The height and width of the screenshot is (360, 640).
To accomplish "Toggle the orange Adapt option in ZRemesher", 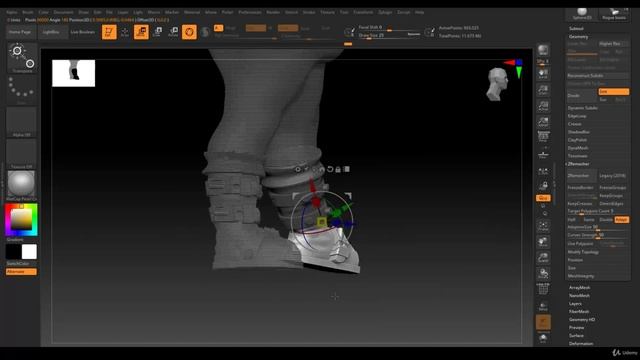I will coord(622,220).
